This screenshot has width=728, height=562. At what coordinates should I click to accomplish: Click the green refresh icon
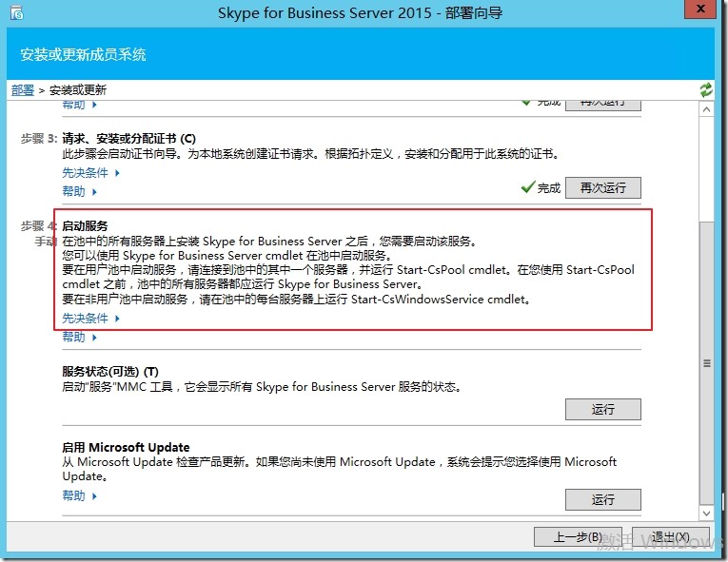(x=706, y=89)
